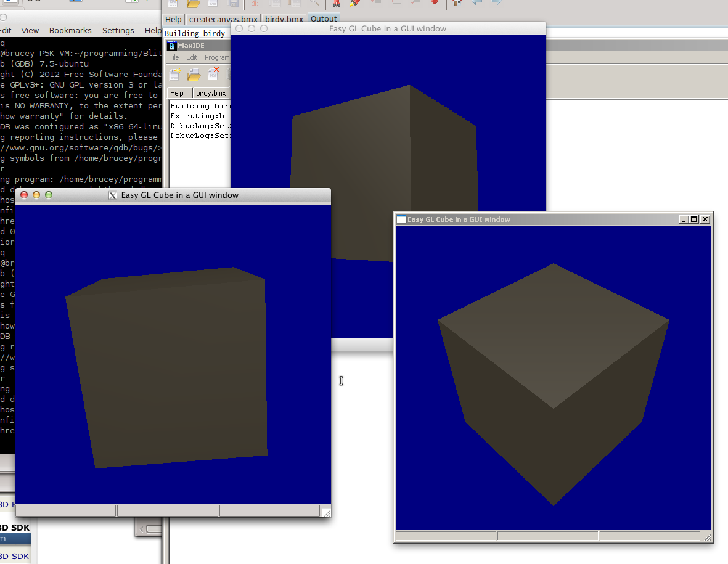Screen dimensions: 728x564
Task: Click the horizontal scrollbar left arrow
Action: point(142,529)
